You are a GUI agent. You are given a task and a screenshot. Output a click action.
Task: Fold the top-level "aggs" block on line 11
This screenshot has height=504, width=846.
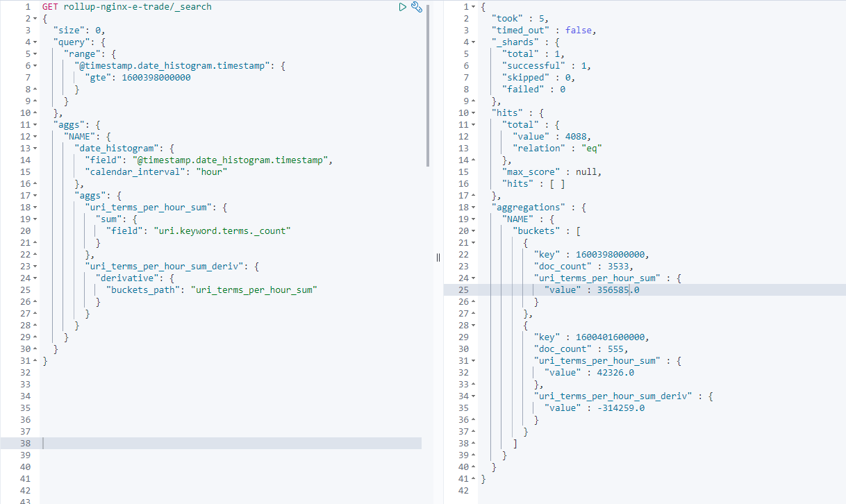(x=35, y=125)
